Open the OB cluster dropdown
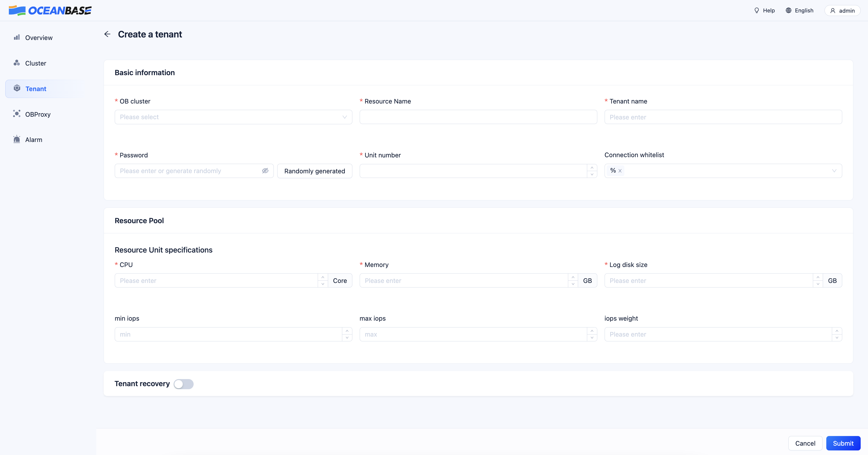The width and height of the screenshot is (868, 455). coord(233,117)
